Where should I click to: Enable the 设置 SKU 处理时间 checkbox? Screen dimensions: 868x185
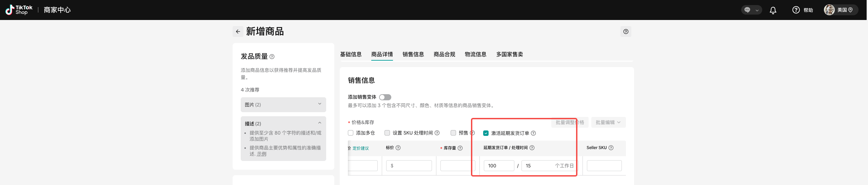[387, 133]
